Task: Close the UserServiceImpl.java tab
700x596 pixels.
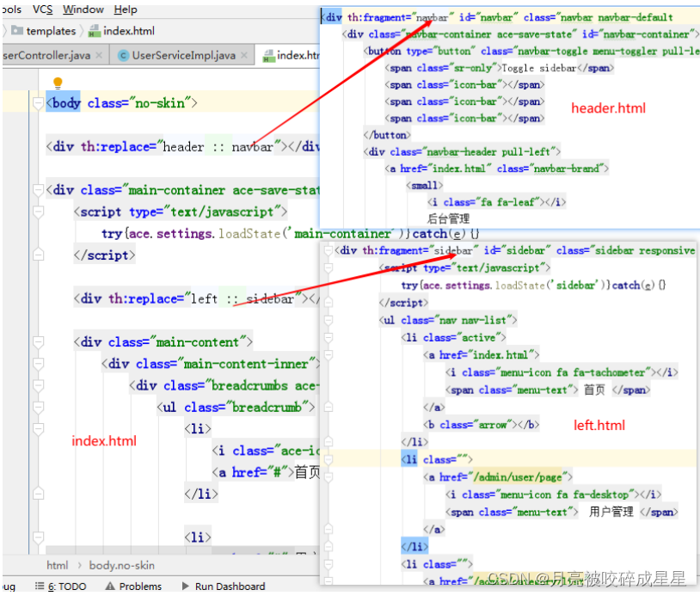Action: coord(244,55)
